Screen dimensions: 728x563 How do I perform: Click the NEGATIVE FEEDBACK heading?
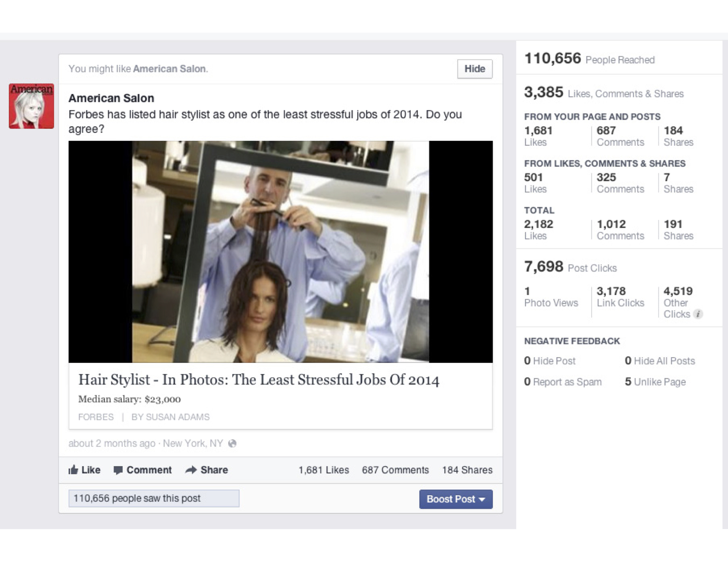point(572,341)
